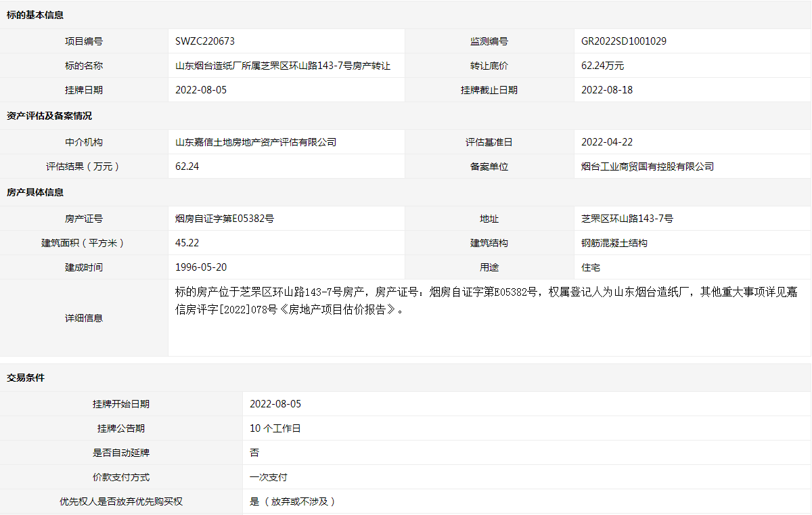Viewport: 812px width, 515px height.
Task: Click the detailed description paragraph text
Action: click(x=486, y=301)
